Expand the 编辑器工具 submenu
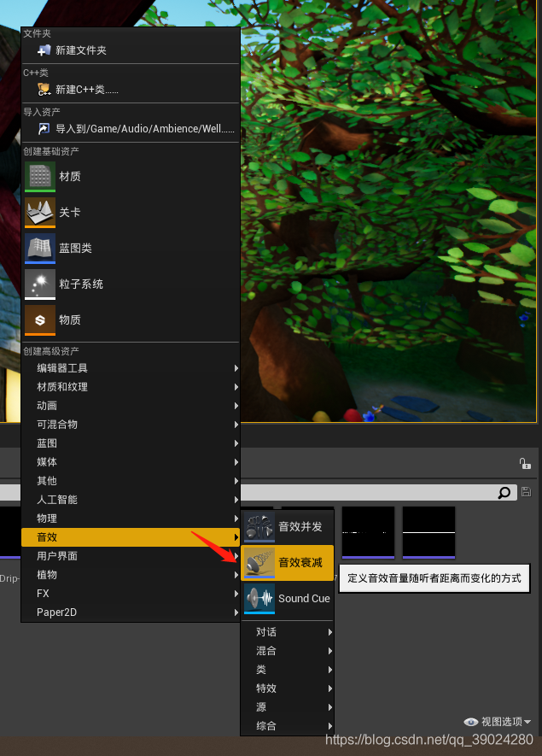The width and height of the screenshot is (542, 756). (130, 368)
